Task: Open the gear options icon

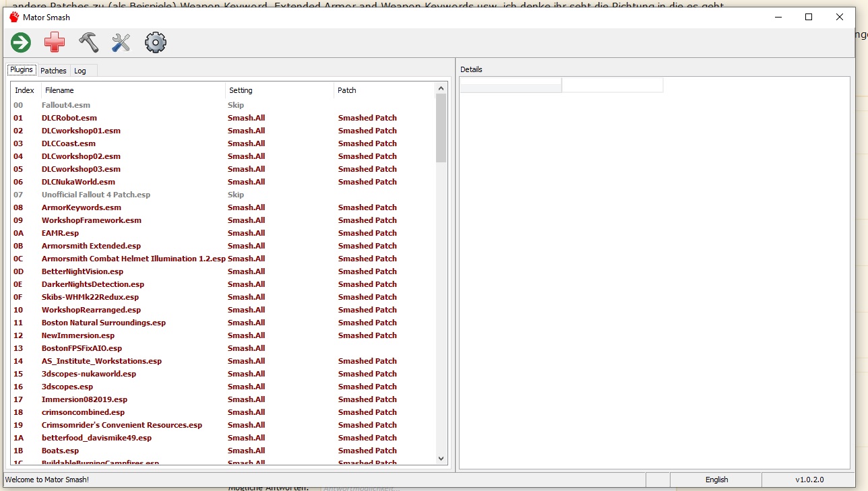Action: 156,43
